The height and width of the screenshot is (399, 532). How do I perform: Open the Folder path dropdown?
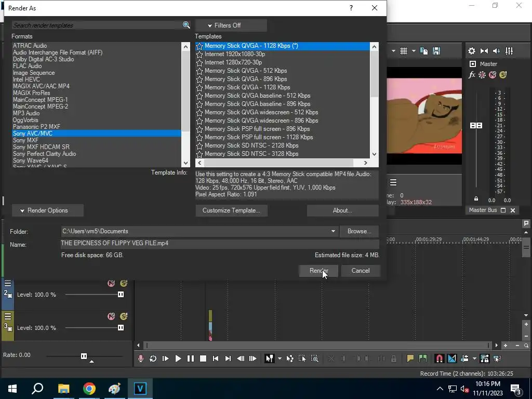(x=333, y=231)
